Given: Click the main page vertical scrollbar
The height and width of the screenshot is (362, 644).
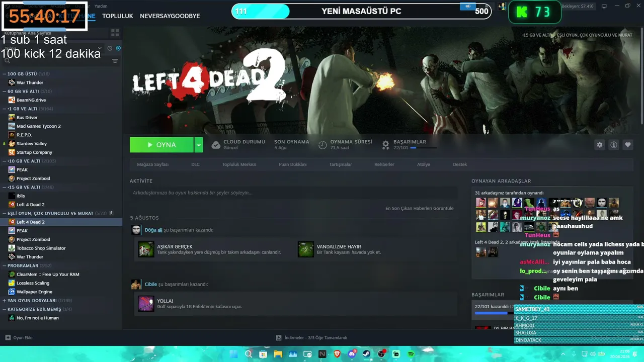Looking at the screenshot, I should [642, 75].
